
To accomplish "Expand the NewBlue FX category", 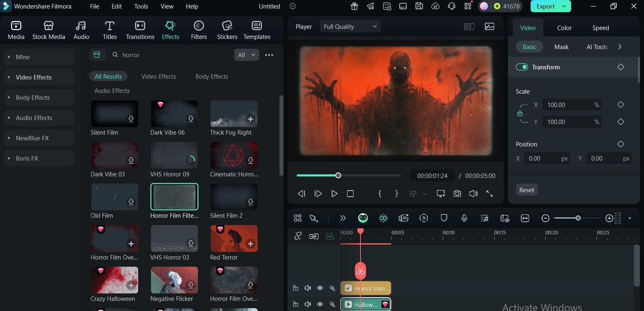I will tap(39, 138).
